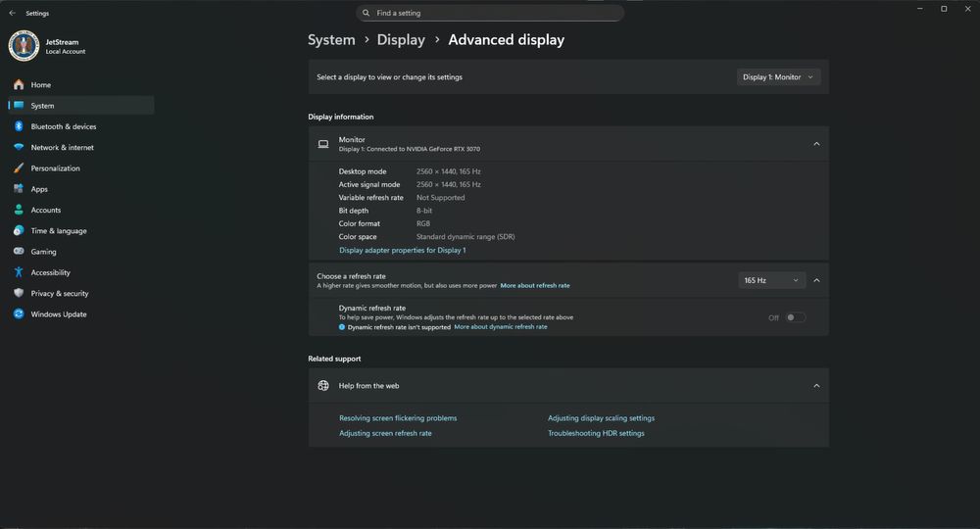
Task: Open Resolving screen flickering problems link
Action: (398, 418)
